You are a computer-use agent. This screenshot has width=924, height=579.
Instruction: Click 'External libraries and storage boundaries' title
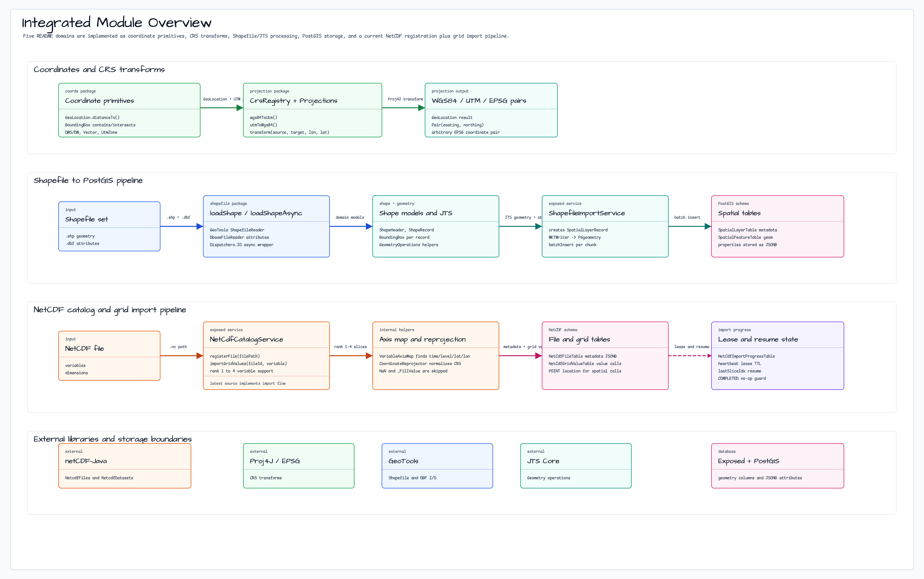[113, 439]
